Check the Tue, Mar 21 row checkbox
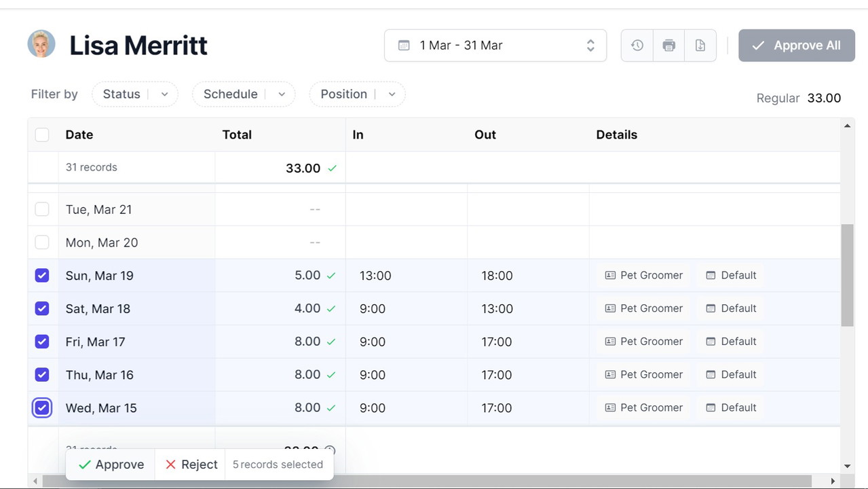 42,209
